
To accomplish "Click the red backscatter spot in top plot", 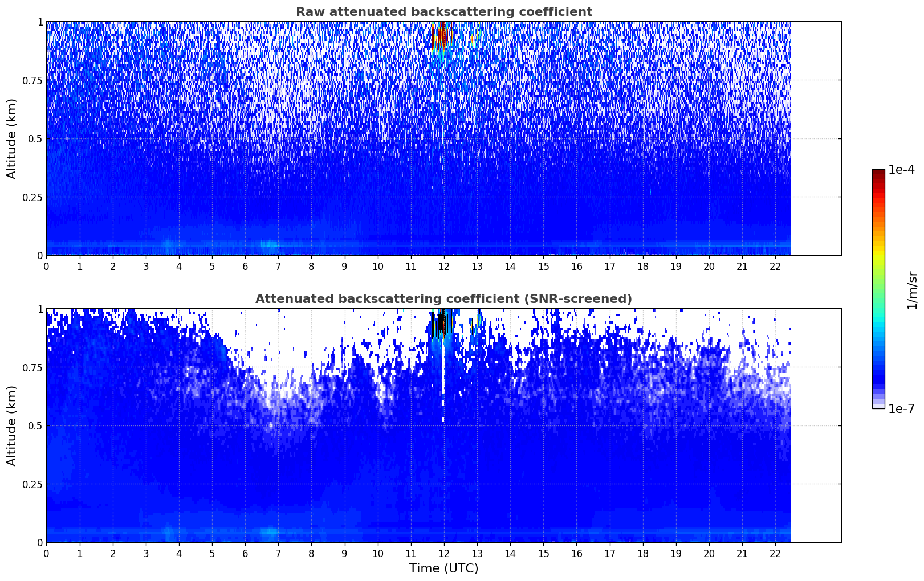I will coord(443,35).
